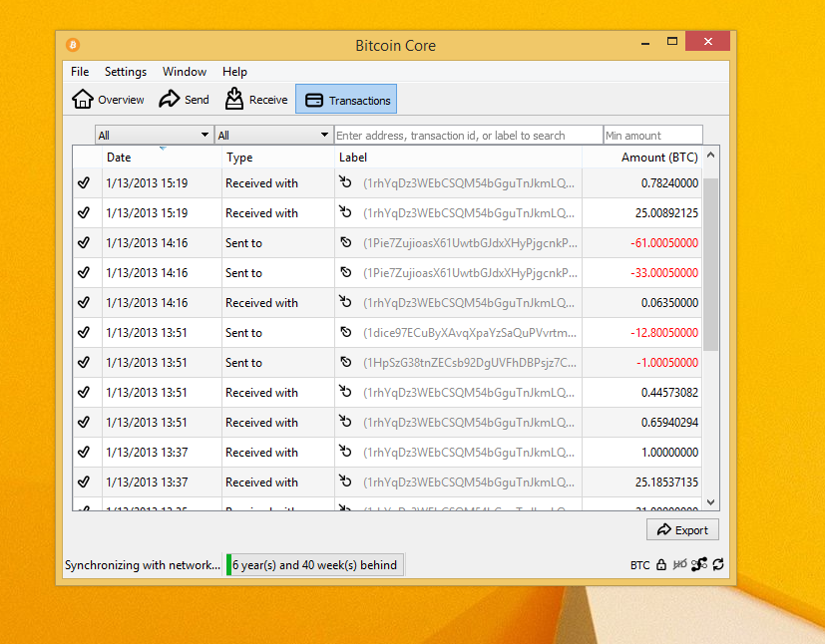
Task: Close the Bitcoin Core window
Action: click(707, 42)
